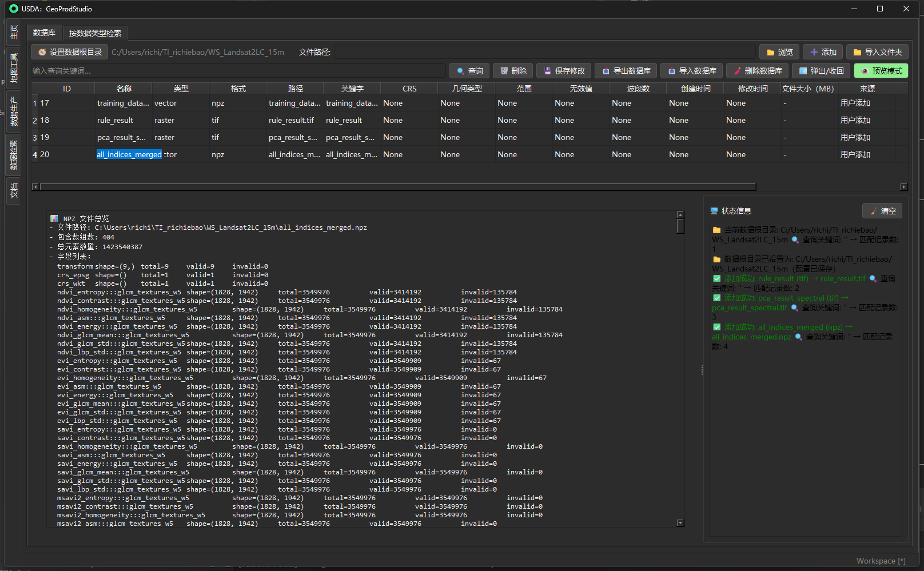The image size is (924, 571).
Task: Click 设置数据根目录 button
Action: [70, 52]
